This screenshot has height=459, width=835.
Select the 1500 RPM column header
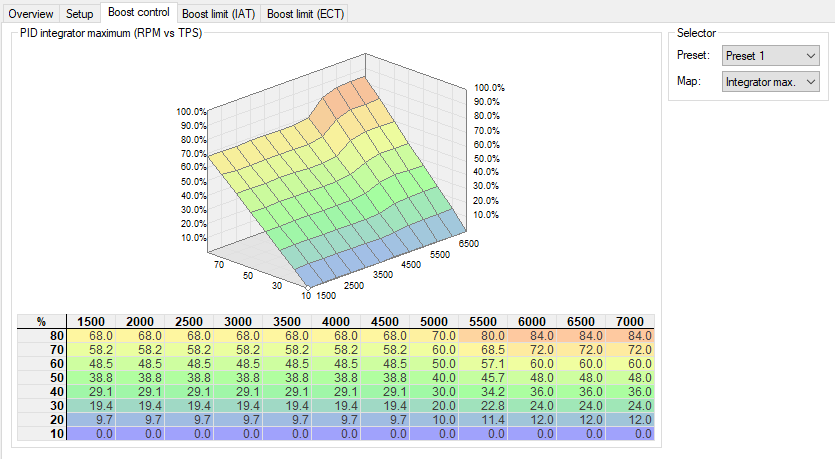point(91,322)
